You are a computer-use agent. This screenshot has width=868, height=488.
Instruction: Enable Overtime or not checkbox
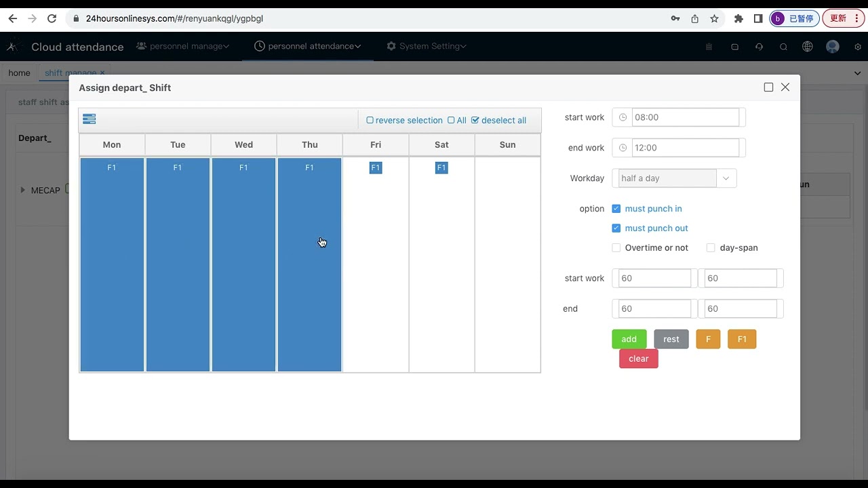pyautogui.click(x=616, y=248)
